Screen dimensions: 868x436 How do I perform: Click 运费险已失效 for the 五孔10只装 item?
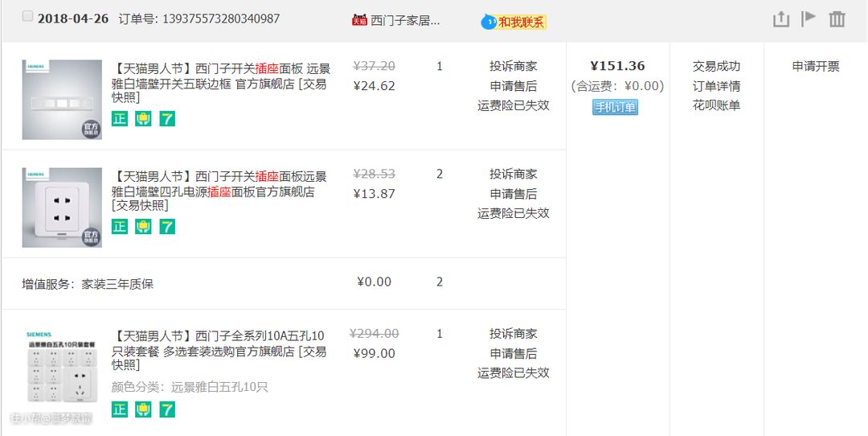click(x=513, y=372)
